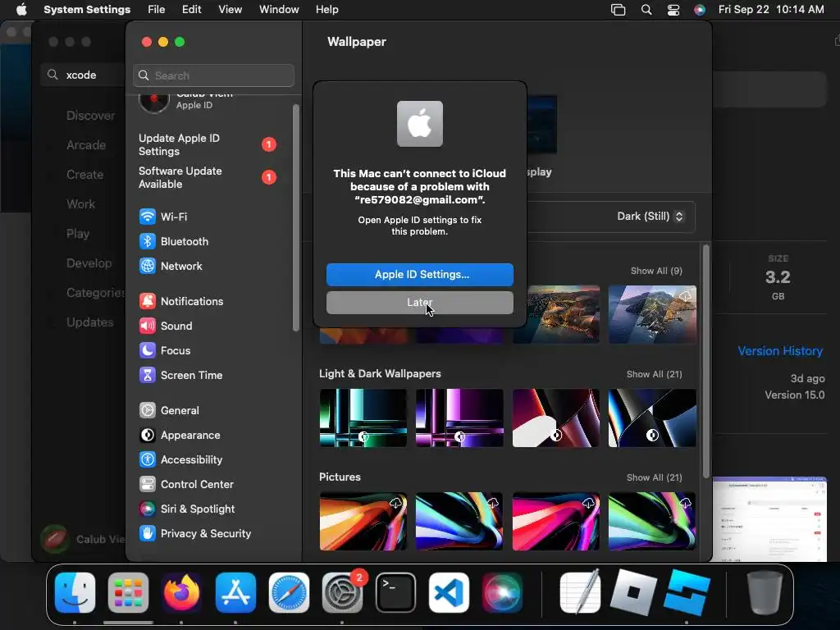Launch Firefox from the Dock

(x=181, y=592)
